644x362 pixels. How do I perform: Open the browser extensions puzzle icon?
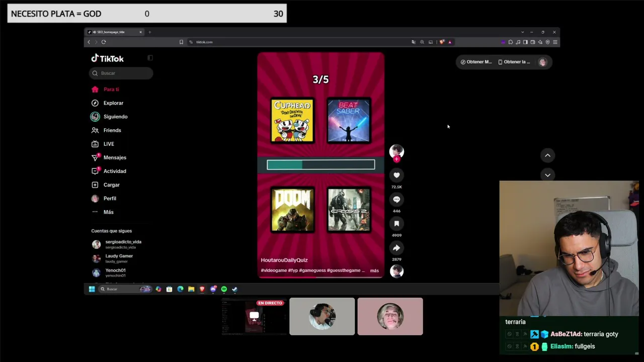coord(511,42)
